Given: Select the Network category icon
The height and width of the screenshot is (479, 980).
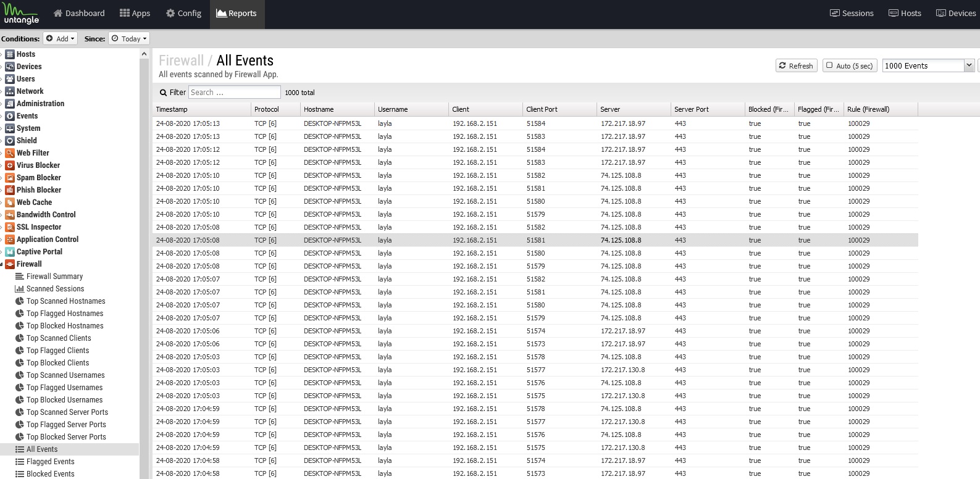Looking at the screenshot, I should [10, 91].
